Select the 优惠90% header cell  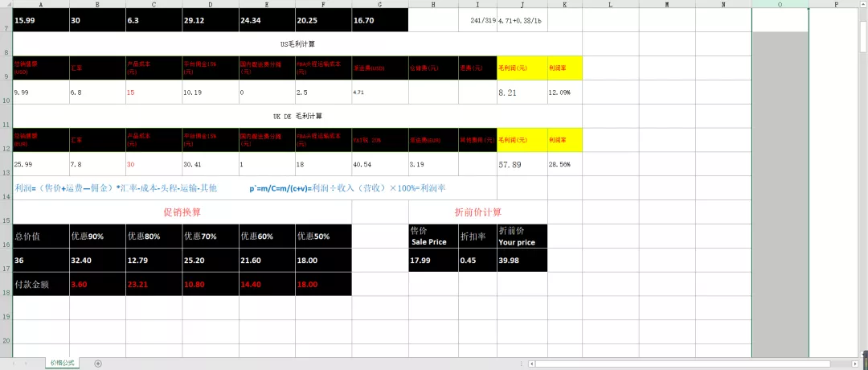tap(97, 236)
